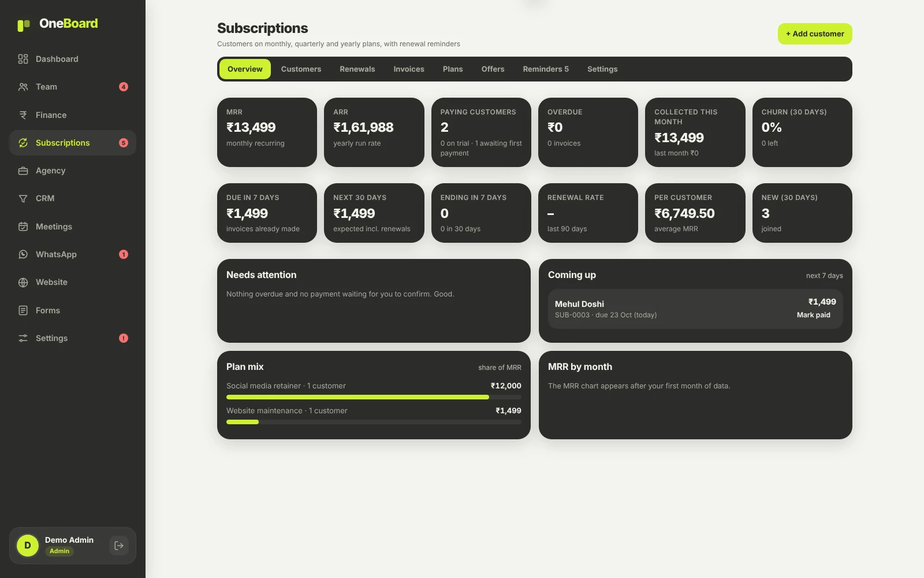924x578 pixels.
Task: Open Mehul Doshi upcoming renewal entry
Action: point(695,309)
